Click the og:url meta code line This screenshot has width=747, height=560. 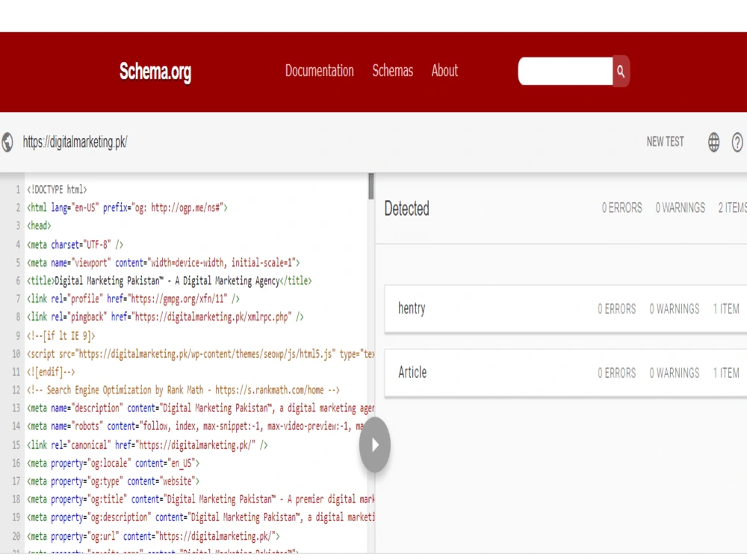point(153,536)
